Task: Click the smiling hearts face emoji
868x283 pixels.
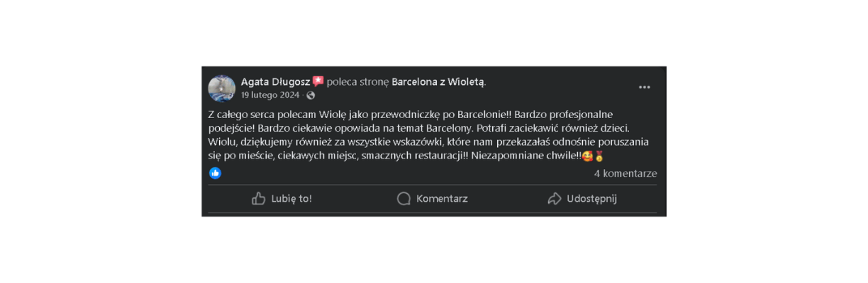Action: coord(587,156)
